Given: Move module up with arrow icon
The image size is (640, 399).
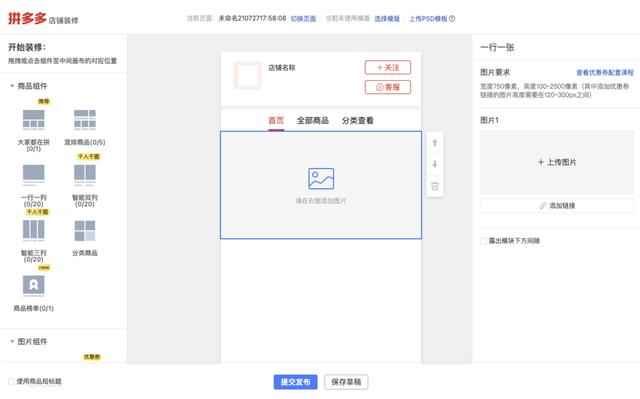Looking at the screenshot, I should point(435,143).
